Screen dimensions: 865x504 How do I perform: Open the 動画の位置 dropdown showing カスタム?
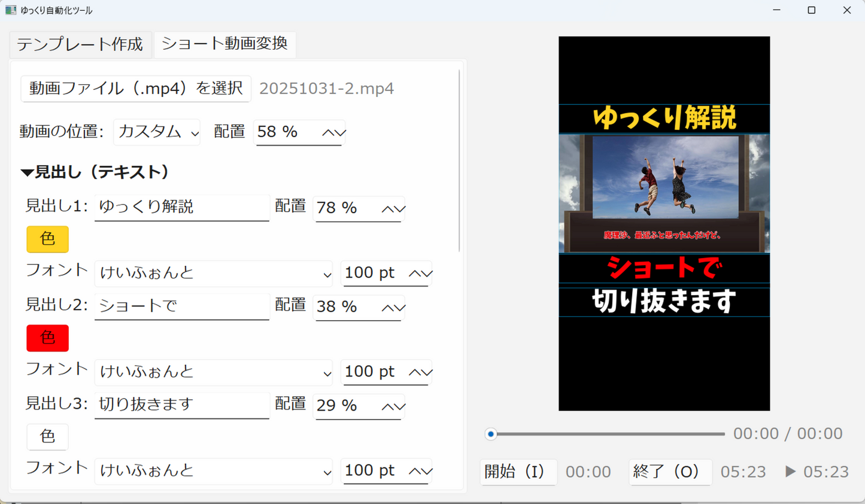[156, 132]
